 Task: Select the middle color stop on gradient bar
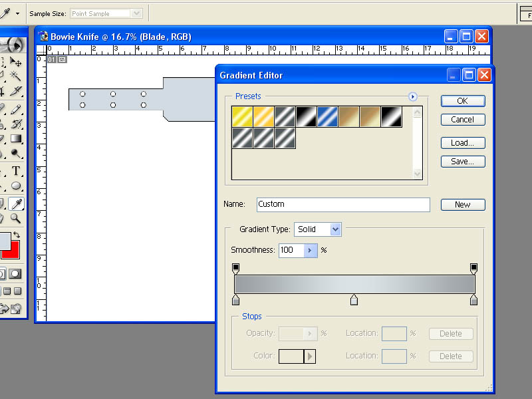click(x=354, y=300)
